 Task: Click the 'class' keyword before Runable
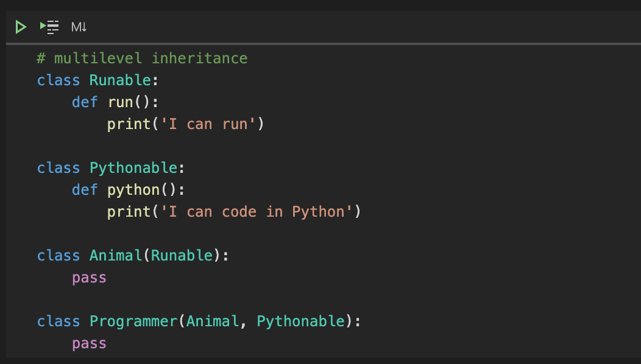pos(58,80)
